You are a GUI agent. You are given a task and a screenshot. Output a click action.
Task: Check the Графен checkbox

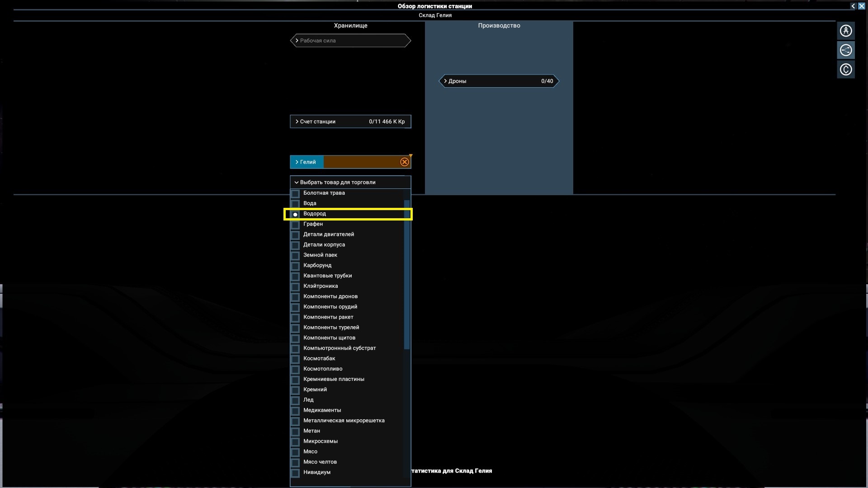pos(295,225)
